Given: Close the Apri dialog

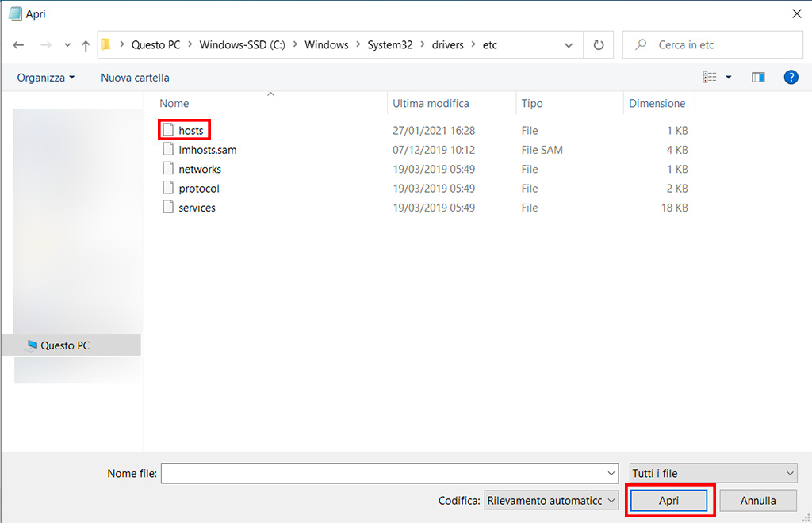Looking at the screenshot, I should (x=796, y=13).
